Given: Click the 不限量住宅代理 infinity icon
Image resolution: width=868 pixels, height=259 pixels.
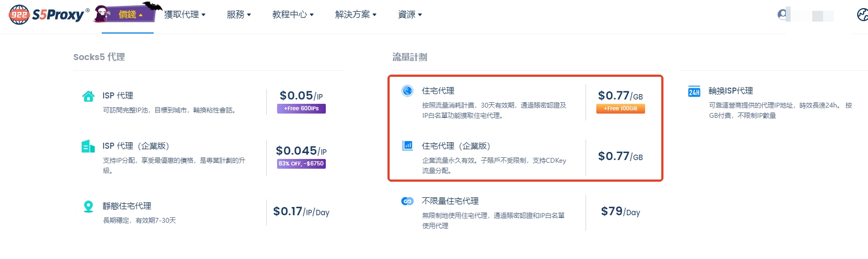Looking at the screenshot, I should (407, 201).
